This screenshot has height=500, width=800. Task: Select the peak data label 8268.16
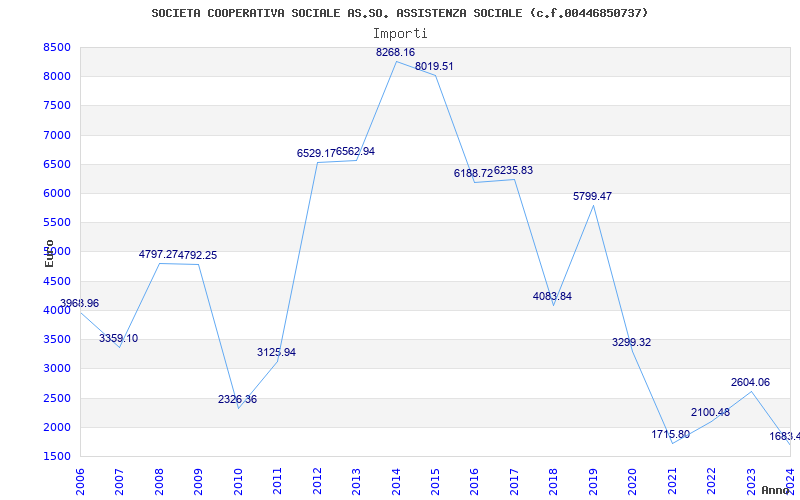[x=395, y=53]
